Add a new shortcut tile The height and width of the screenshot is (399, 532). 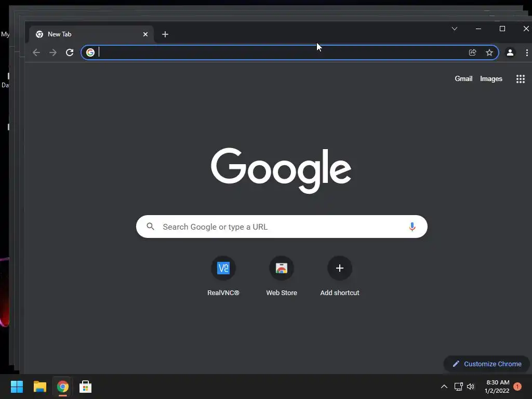pyautogui.click(x=340, y=276)
